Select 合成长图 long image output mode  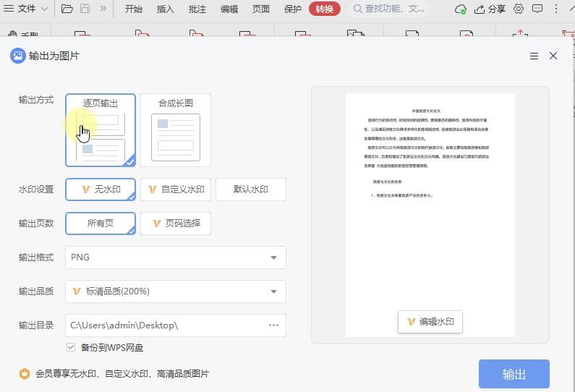pos(176,130)
